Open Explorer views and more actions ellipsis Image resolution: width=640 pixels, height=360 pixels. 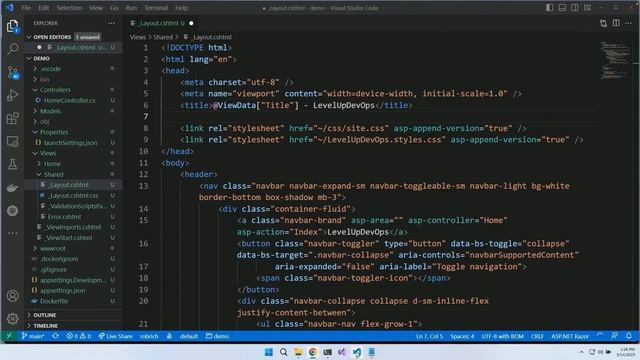click(111, 23)
